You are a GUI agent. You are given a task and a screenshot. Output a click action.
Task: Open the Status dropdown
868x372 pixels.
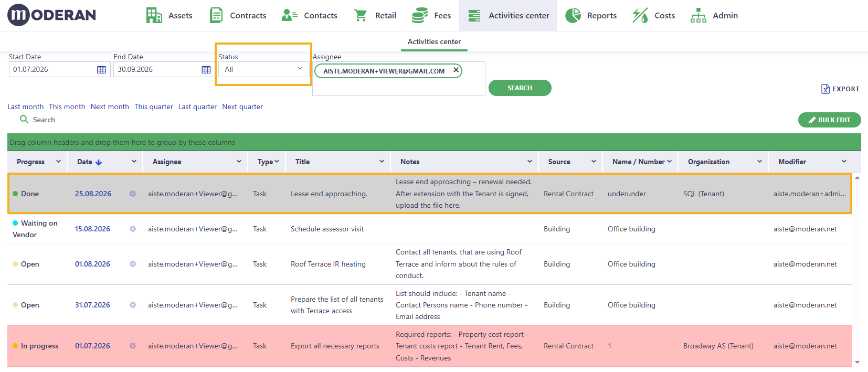(263, 69)
